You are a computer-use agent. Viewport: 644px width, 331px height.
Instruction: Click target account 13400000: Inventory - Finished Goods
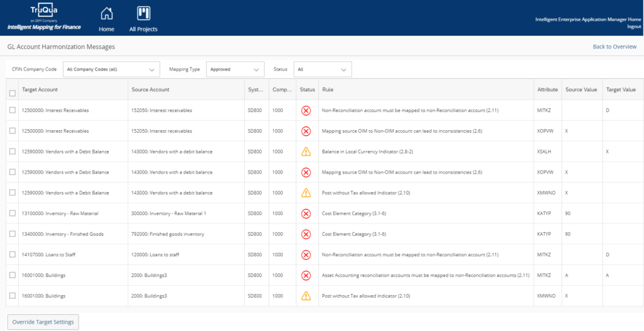pyautogui.click(x=62, y=234)
